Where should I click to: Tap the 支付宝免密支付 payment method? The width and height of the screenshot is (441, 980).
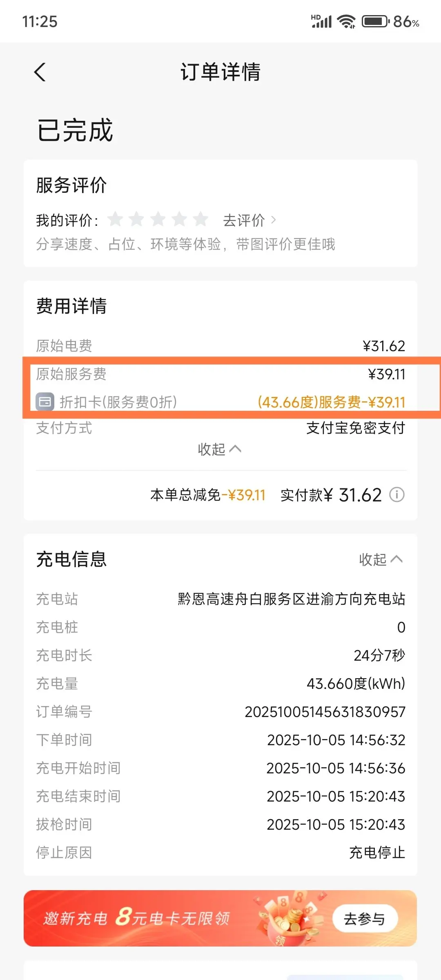pyautogui.click(x=355, y=428)
